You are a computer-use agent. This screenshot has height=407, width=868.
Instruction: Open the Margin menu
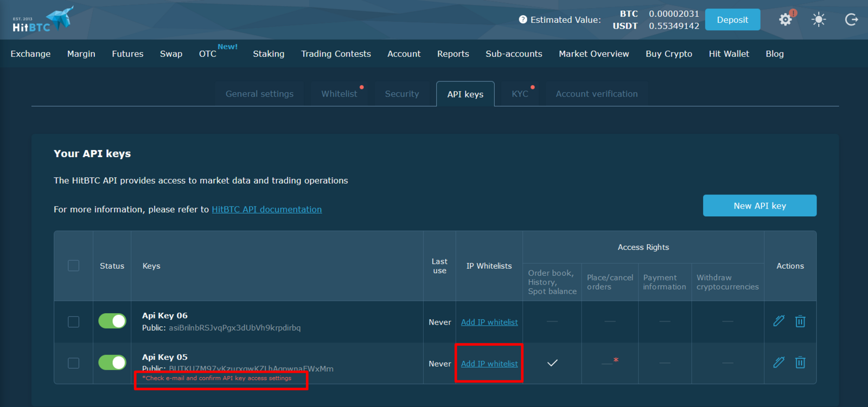[81, 54]
